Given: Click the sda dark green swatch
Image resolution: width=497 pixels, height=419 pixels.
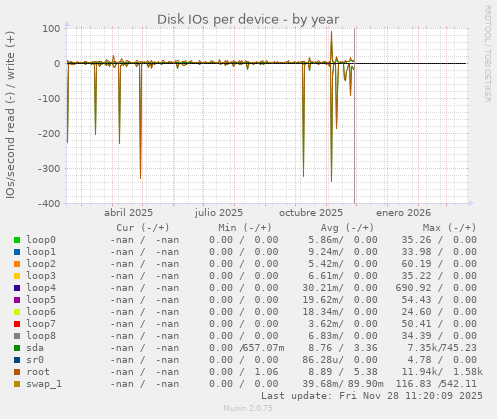Looking at the screenshot, I should pyautogui.click(x=17, y=348).
